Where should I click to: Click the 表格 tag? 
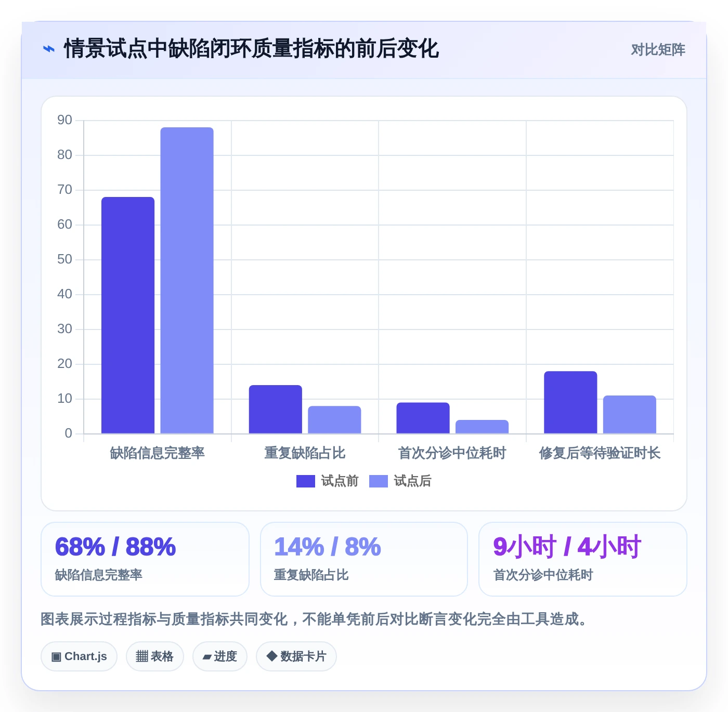155,656
